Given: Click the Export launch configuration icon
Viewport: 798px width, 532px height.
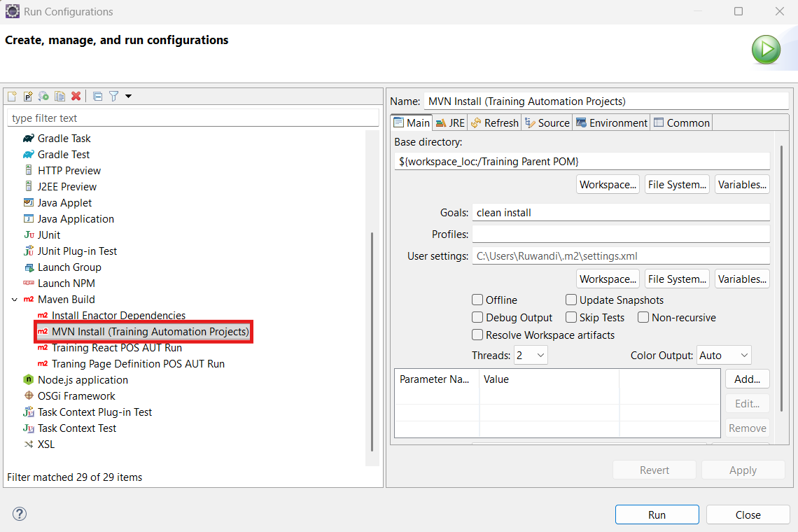Looking at the screenshot, I should (44, 96).
